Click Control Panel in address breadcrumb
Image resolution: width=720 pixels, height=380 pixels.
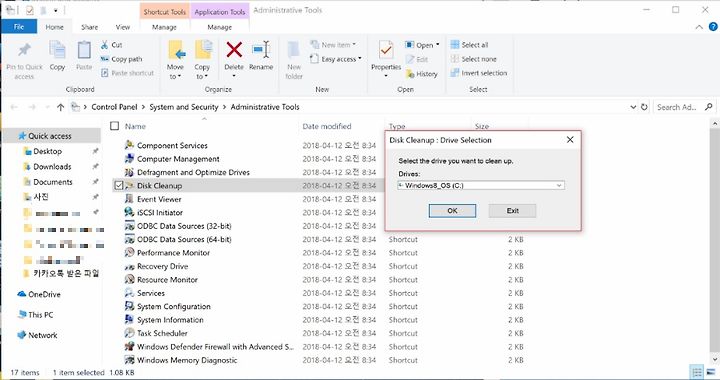pos(114,107)
